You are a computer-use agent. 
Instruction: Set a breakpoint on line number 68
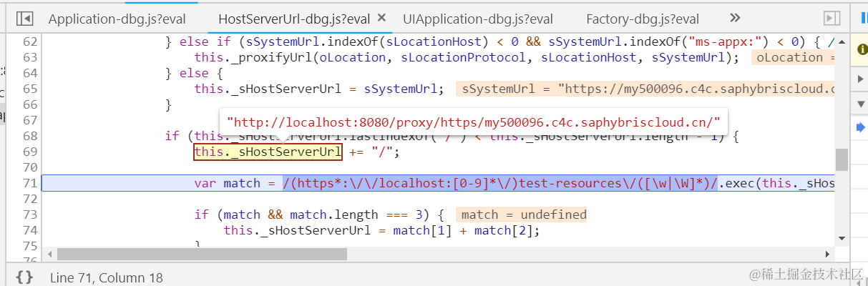(29, 136)
